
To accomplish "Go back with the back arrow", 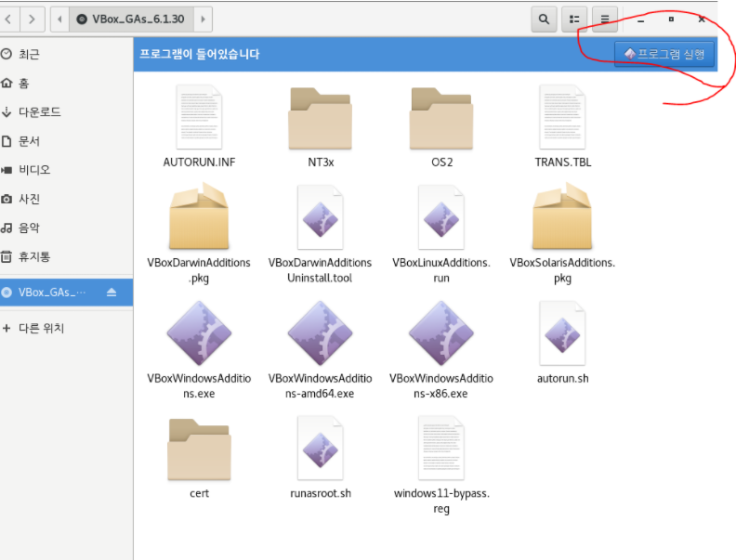I will [x=8, y=20].
